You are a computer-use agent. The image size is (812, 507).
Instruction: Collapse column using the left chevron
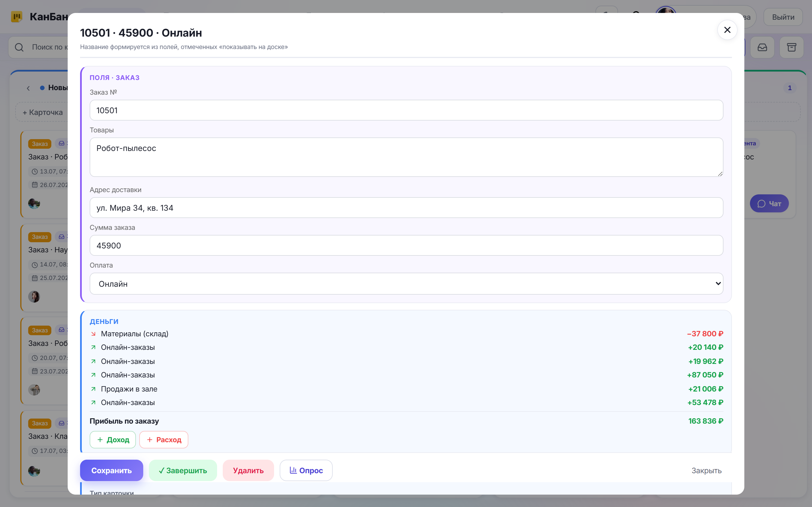pyautogui.click(x=28, y=88)
